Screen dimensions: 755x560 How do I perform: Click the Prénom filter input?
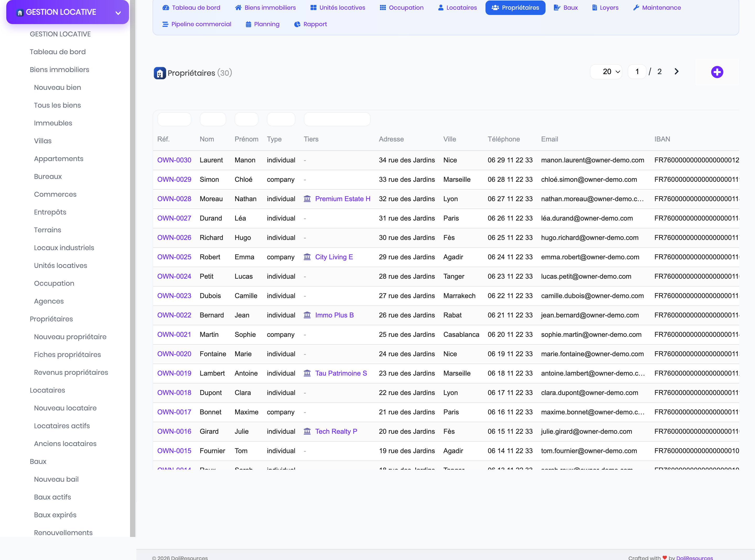pos(247,119)
